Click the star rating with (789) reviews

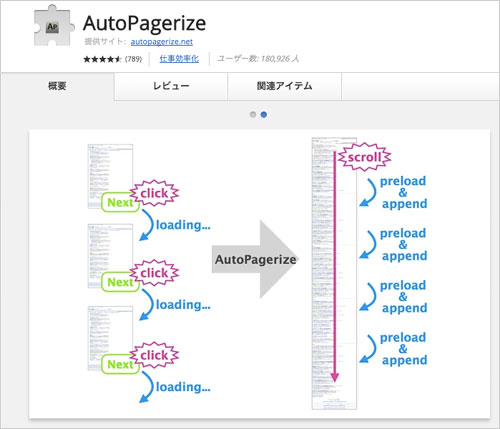pyautogui.click(x=113, y=59)
